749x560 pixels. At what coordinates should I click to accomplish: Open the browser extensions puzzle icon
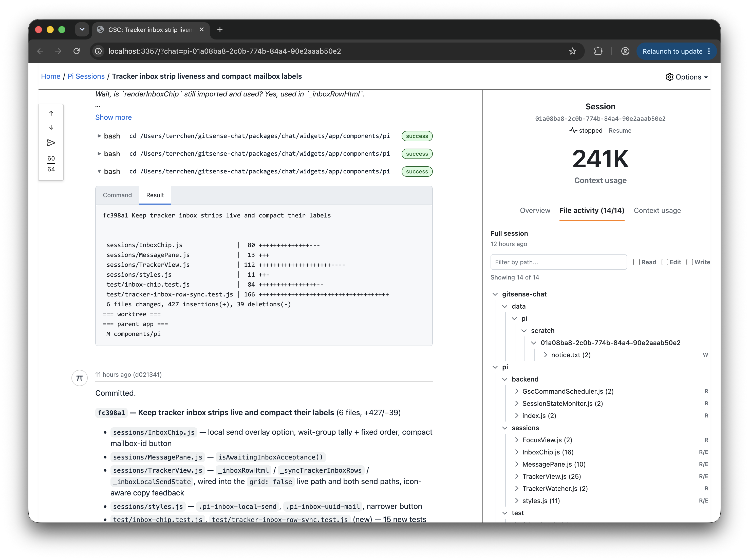598,51
